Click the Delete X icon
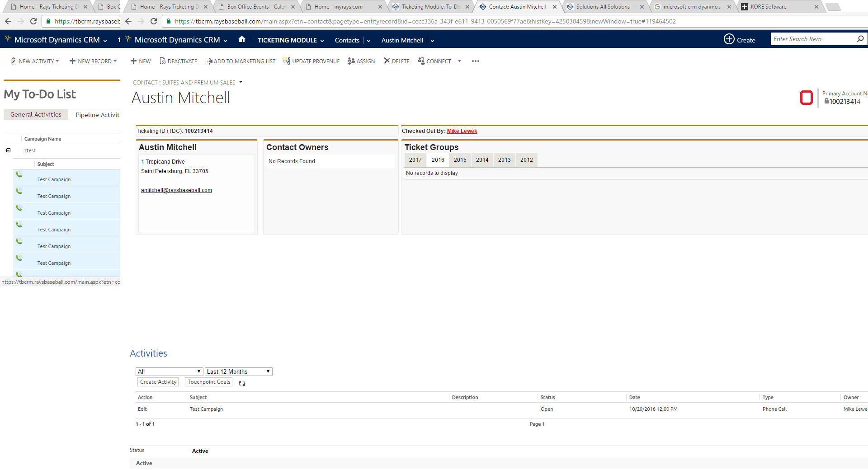The width and height of the screenshot is (868, 470). coord(387,61)
